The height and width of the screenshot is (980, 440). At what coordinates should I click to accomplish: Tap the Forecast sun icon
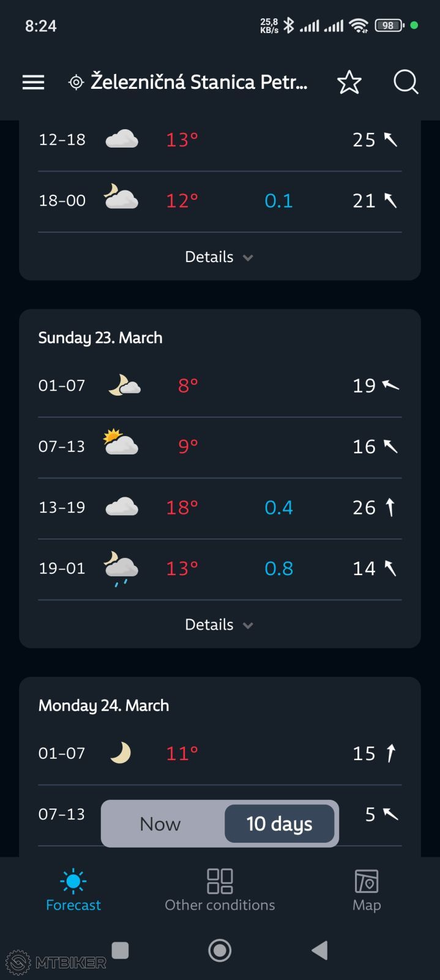point(73,881)
